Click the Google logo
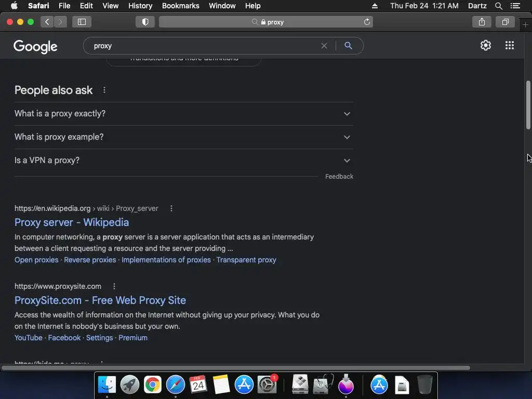Image resolution: width=532 pixels, height=399 pixels. pos(36,46)
